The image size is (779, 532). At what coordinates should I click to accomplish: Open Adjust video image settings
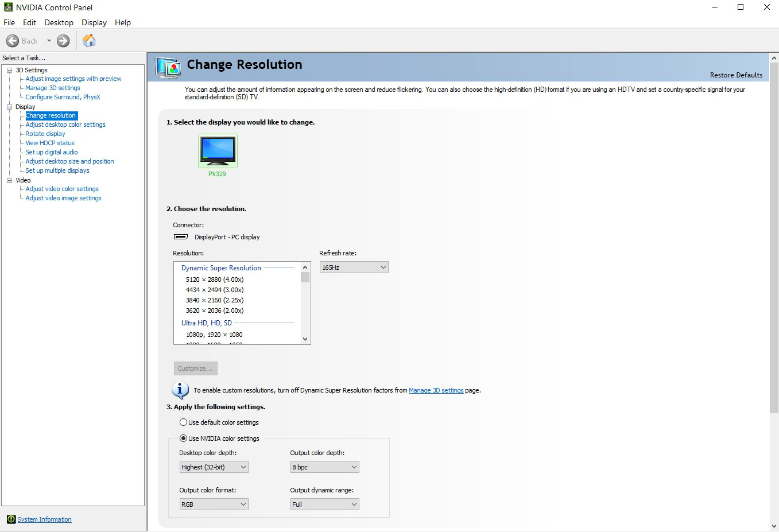[63, 198]
